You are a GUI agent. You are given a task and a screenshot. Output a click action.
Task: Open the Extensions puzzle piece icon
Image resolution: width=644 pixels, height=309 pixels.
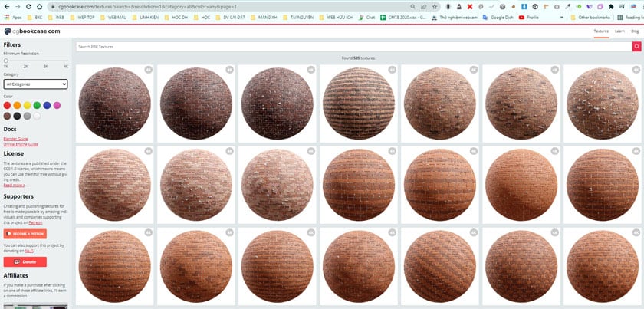point(610,6)
